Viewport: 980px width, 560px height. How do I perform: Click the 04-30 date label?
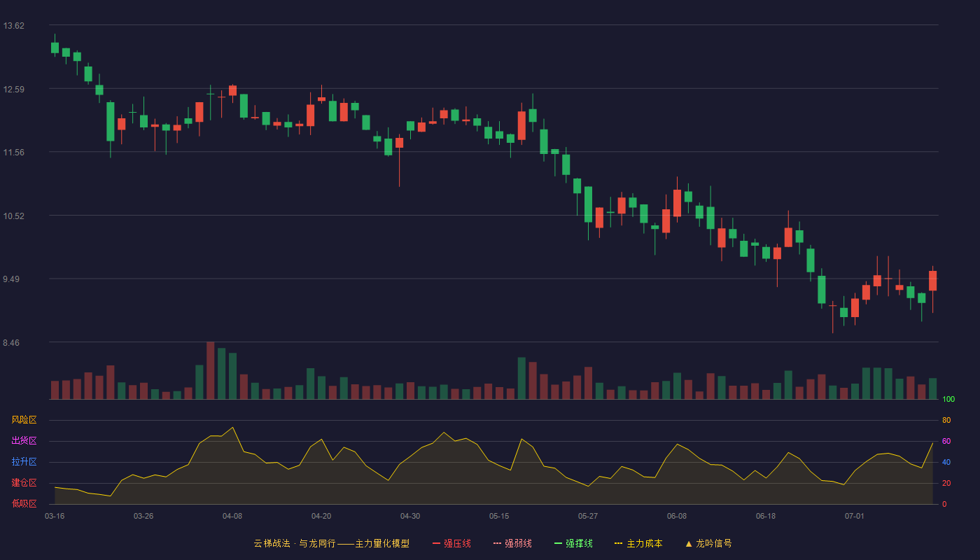tap(410, 516)
